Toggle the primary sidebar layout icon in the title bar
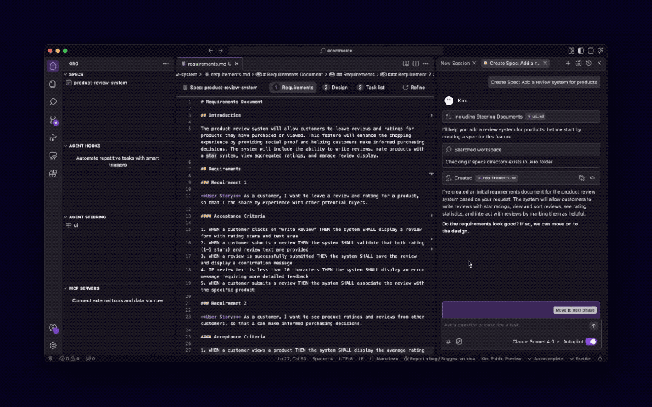This screenshot has height=407, width=652. (581, 51)
